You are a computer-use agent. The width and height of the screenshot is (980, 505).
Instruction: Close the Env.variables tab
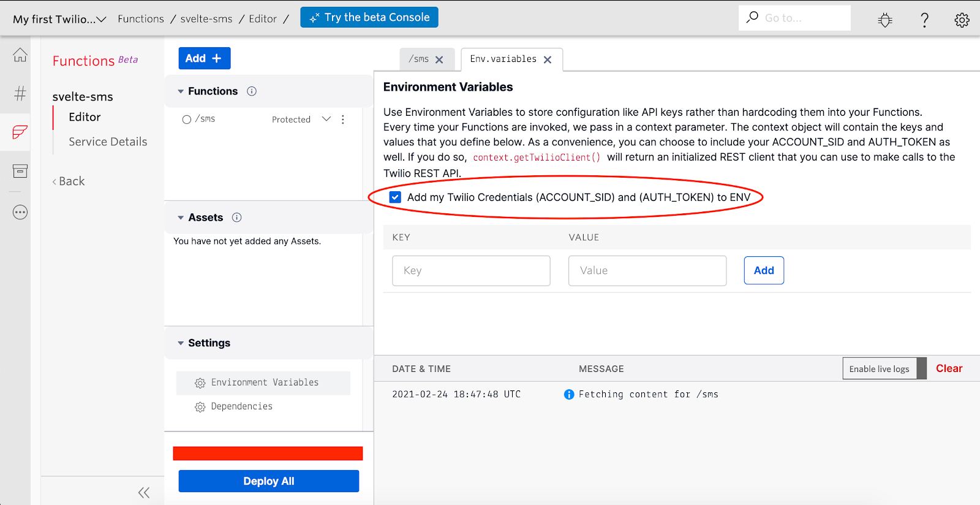(548, 59)
